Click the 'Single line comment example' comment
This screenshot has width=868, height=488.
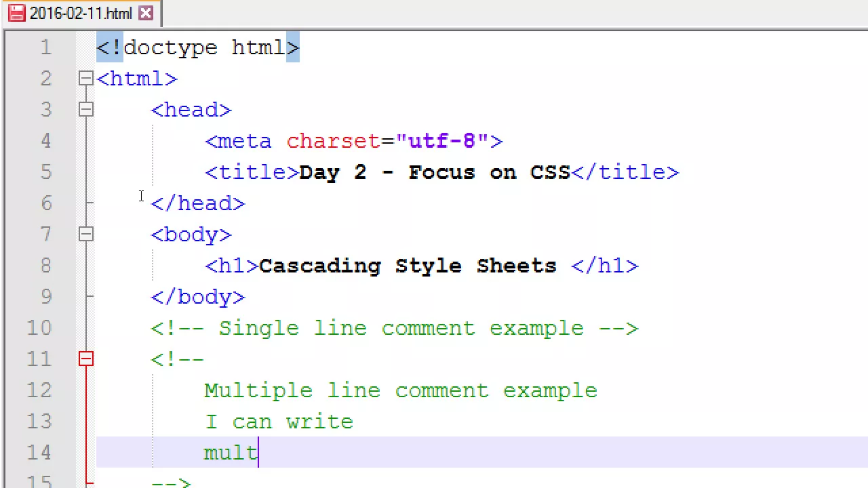tap(394, 328)
